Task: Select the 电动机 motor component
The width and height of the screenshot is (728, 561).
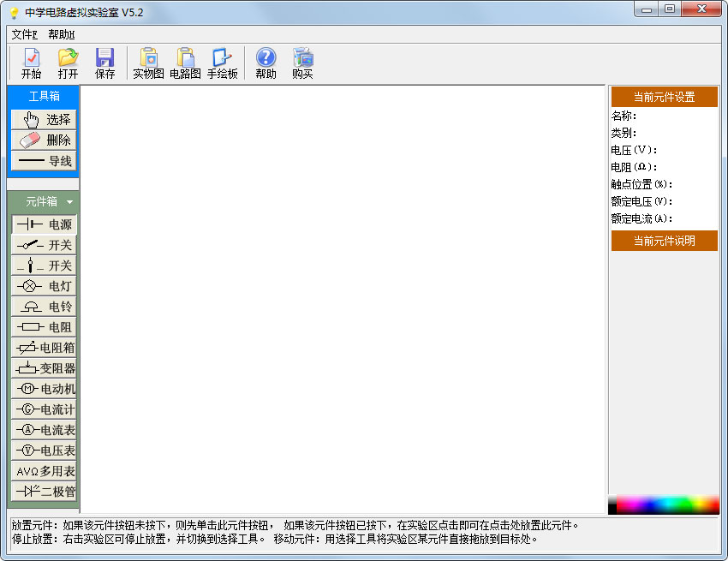Action: coord(44,389)
